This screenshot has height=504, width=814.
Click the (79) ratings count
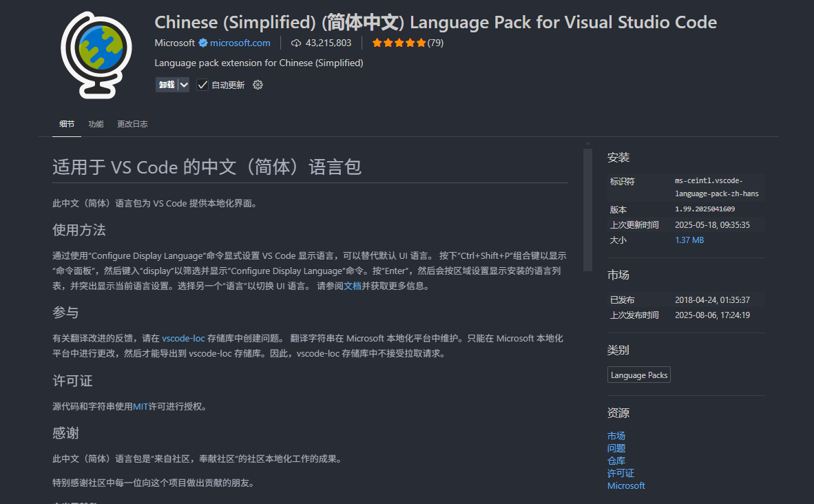[434, 43]
